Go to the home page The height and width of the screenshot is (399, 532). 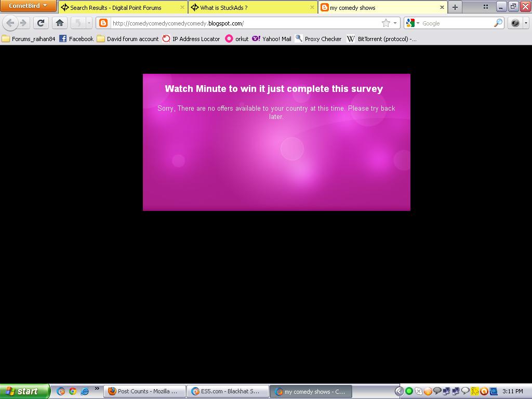[60, 23]
